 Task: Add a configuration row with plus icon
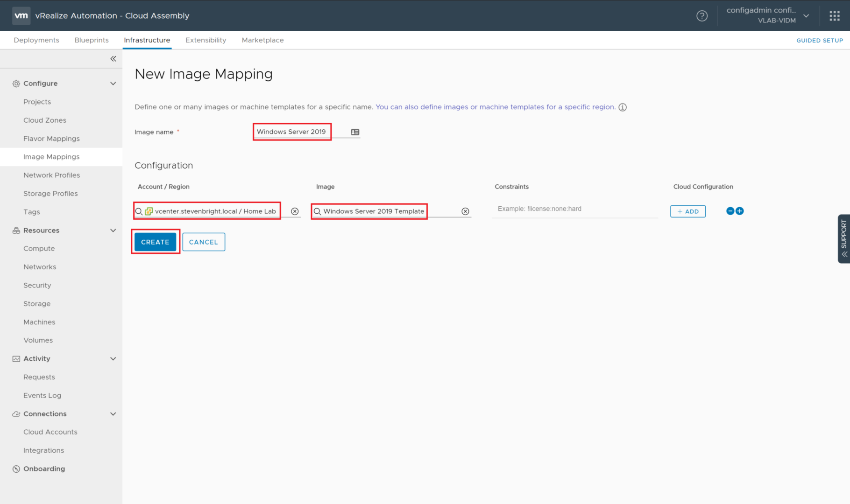click(x=740, y=211)
